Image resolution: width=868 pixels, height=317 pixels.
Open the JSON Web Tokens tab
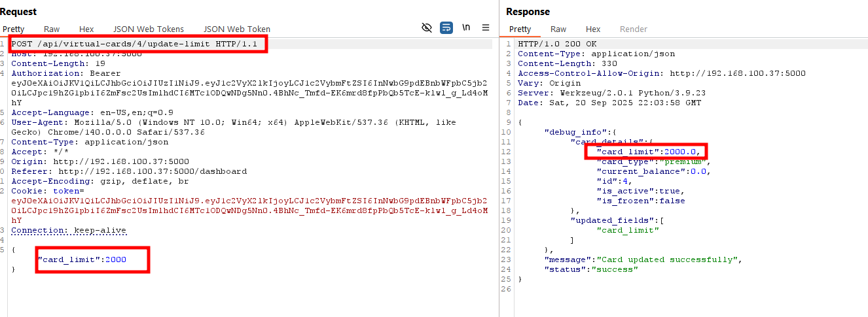click(149, 29)
